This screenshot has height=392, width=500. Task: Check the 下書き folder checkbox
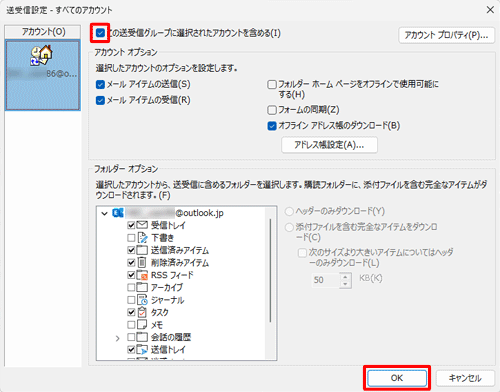pyautogui.click(x=131, y=238)
